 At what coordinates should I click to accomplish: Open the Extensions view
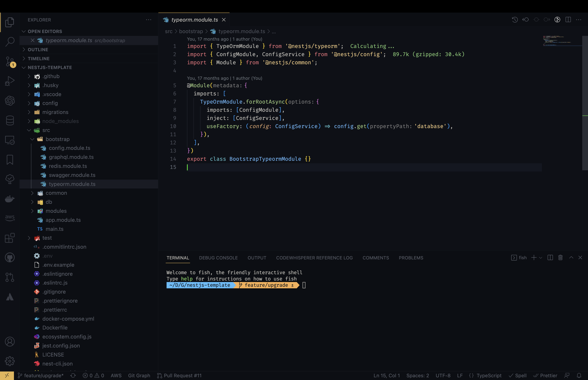point(10,238)
